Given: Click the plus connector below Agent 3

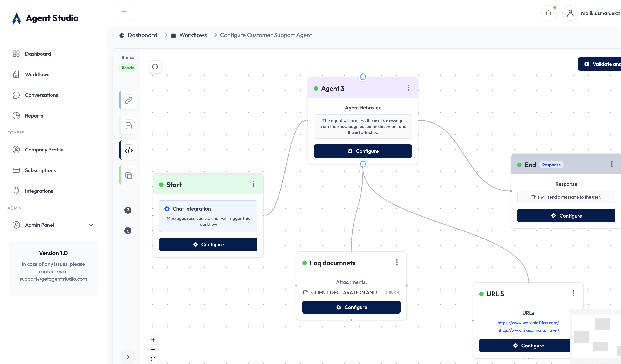Looking at the screenshot, I should 363,164.
